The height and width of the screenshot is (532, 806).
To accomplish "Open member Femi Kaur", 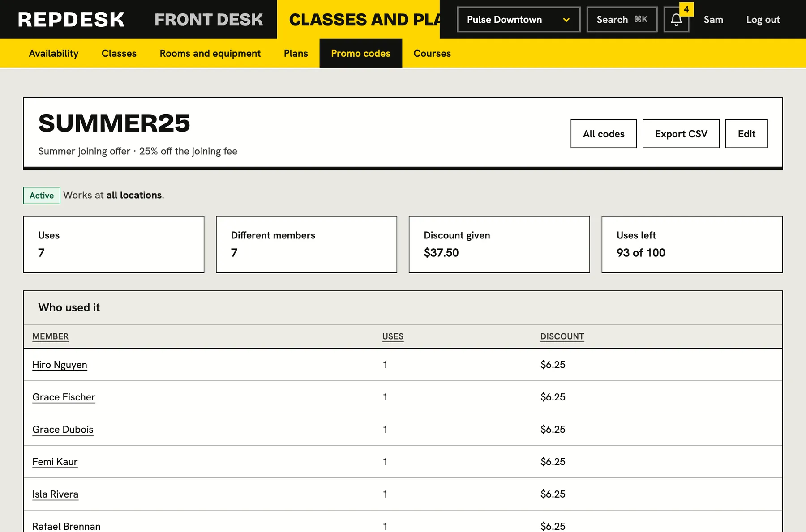I will tap(55, 462).
